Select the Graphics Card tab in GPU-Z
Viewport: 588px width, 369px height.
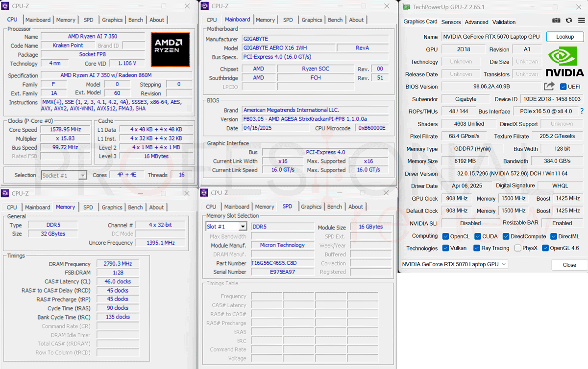[x=420, y=22]
